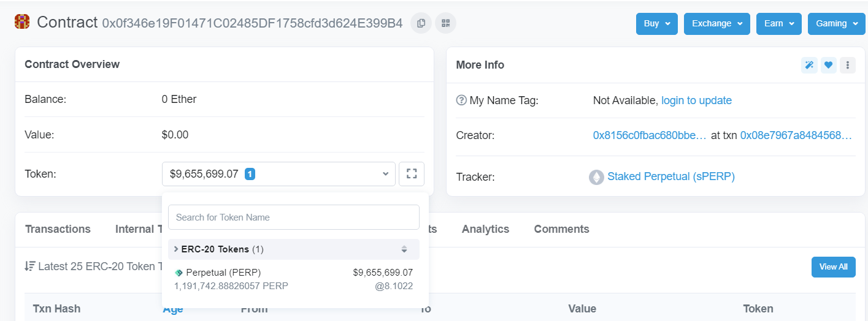Collapse the ERC-20 Tokens group
Viewport: 868px width, 321px height.
click(x=294, y=249)
